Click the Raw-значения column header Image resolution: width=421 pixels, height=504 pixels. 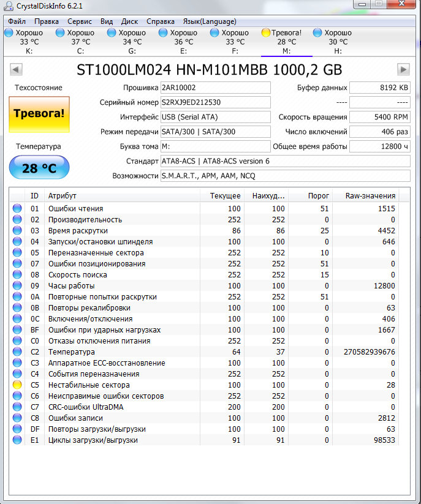pos(366,196)
